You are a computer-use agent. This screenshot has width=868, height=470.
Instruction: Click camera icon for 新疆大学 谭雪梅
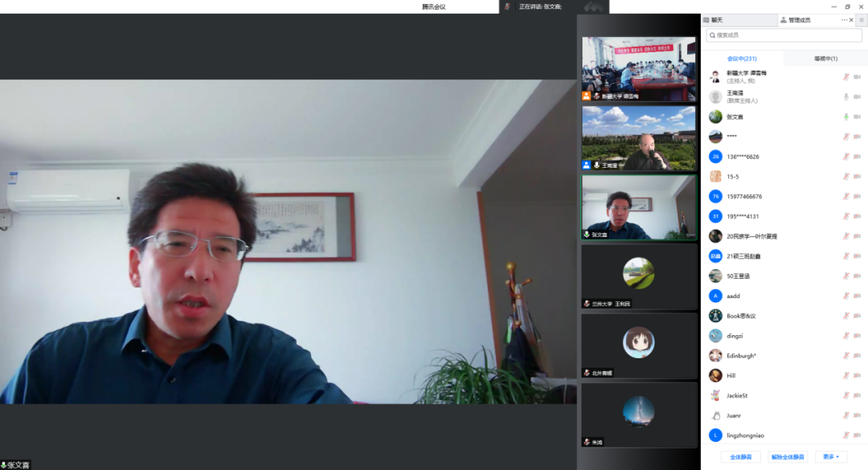(857, 77)
